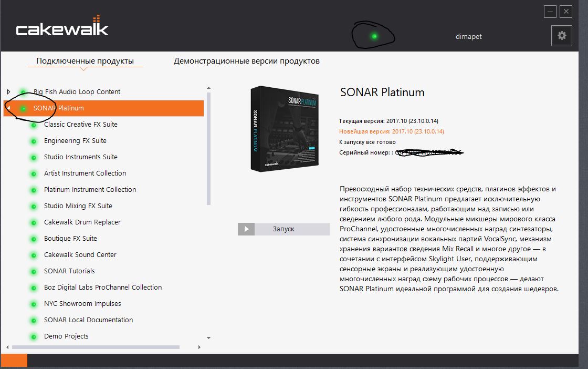This screenshot has height=369, width=588.
Task: Click status dot beside Artist Instrument Collection
Action: pyautogui.click(x=34, y=174)
